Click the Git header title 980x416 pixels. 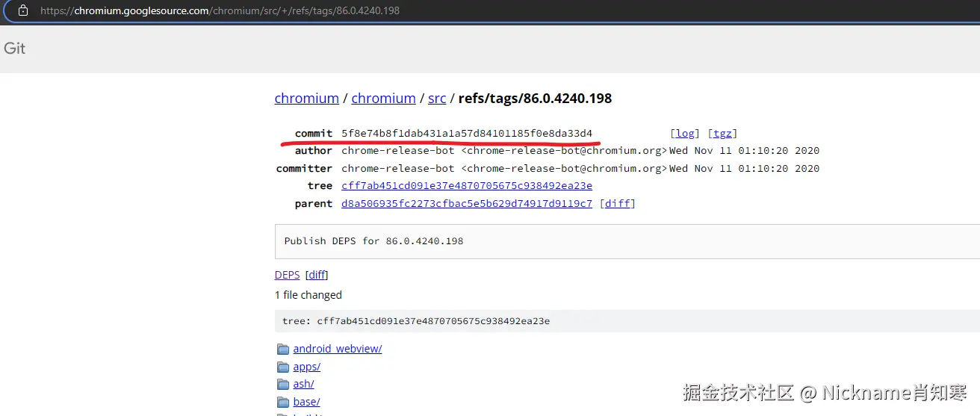click(15, 48)
